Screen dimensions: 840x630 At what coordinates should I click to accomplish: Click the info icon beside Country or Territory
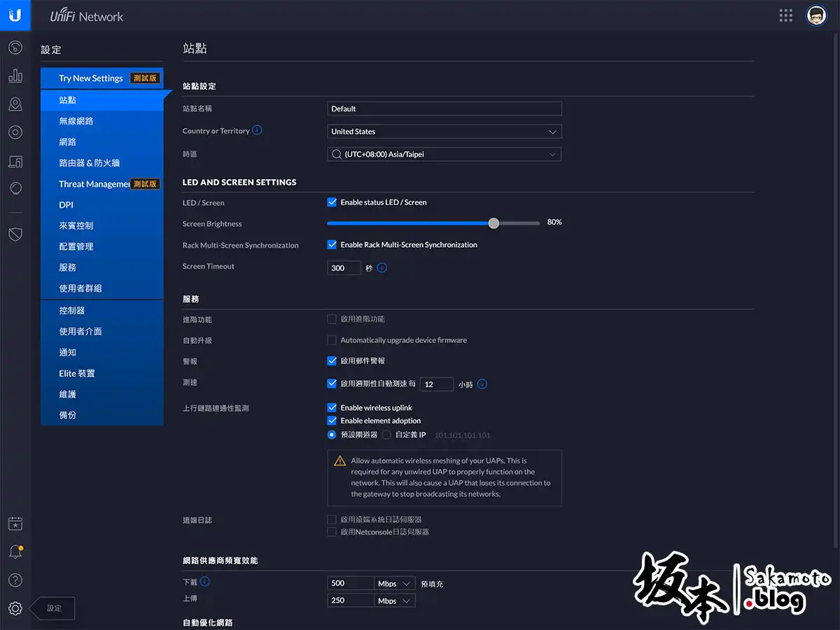(258, 130)
